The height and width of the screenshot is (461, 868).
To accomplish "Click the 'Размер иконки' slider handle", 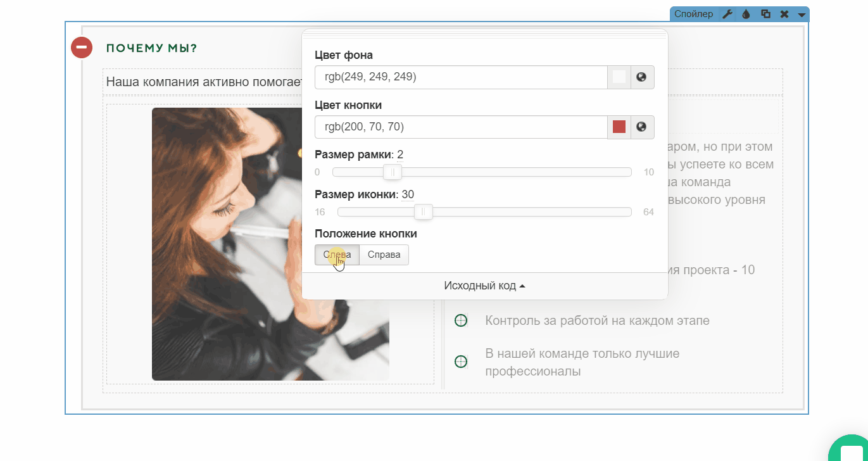I will point(423,212).
